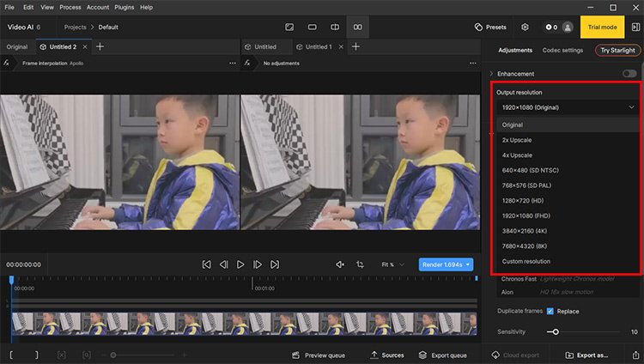Image resolution: width=644 pixels, height=364 pixels.
Task: Choose Original resolution option
Action: point(568,124)
